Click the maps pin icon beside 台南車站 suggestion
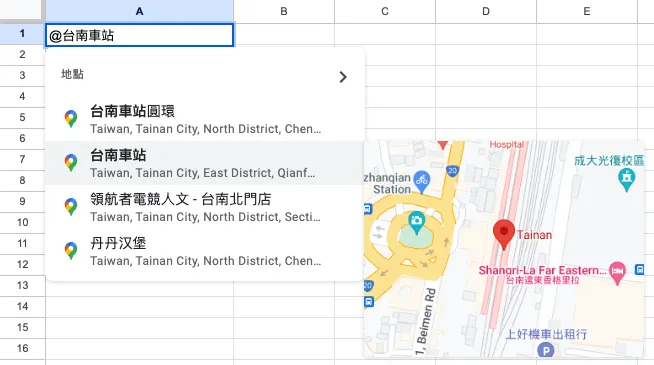 click(71, 163)
